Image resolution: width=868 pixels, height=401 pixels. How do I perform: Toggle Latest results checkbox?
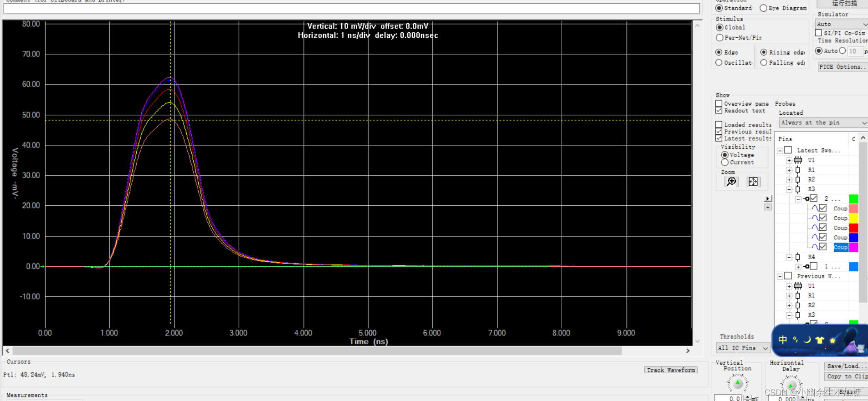coord(719,138)
